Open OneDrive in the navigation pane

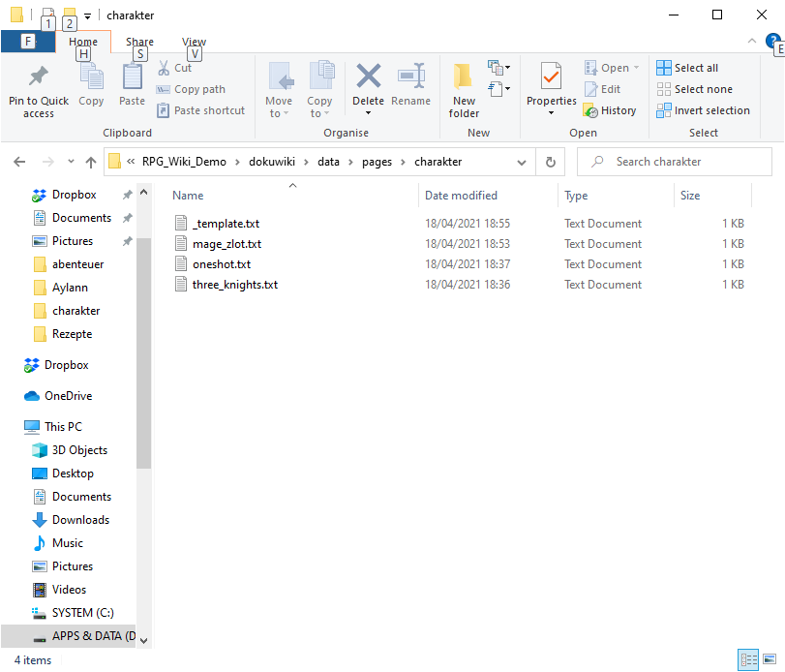[x=68, y=396]
